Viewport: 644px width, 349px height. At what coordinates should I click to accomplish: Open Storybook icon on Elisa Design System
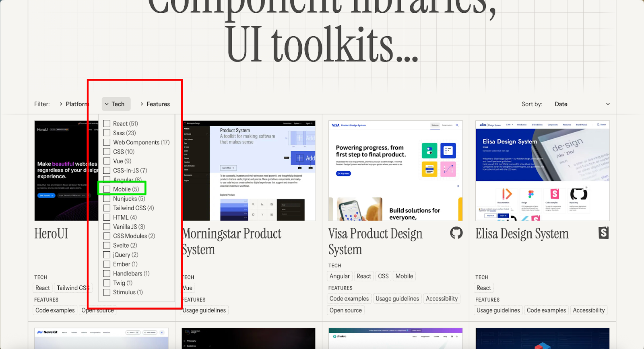tap(603, 233)
